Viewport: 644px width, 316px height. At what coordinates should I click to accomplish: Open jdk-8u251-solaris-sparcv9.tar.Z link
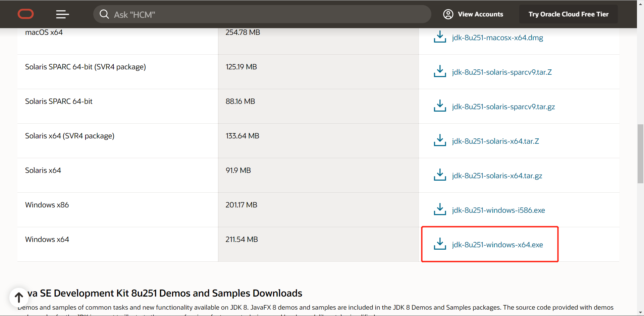click(502, 72)
